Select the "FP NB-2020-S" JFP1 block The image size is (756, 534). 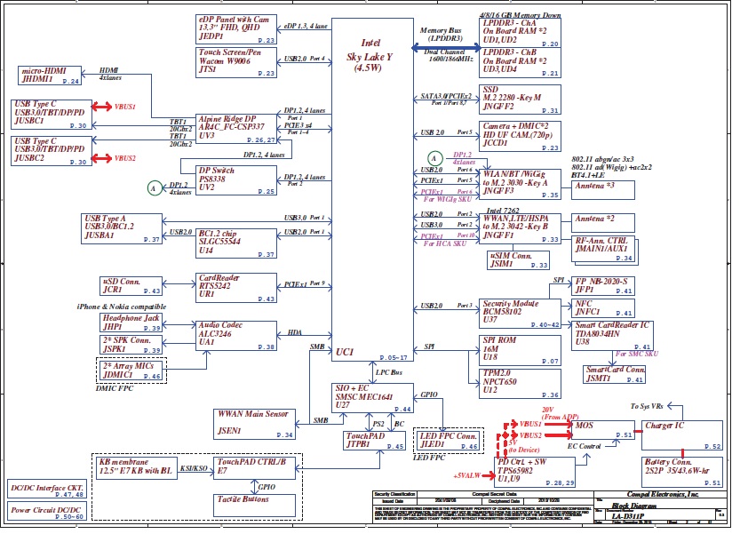[603, 286]
